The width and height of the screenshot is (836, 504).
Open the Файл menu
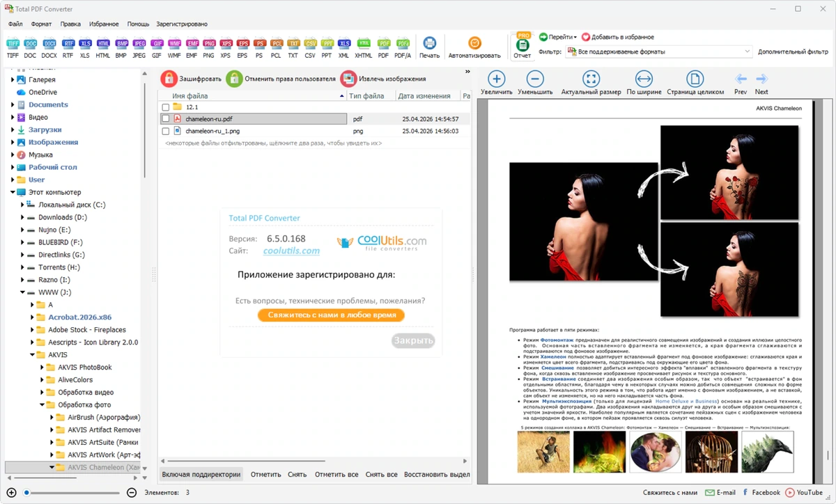(15, 24)
